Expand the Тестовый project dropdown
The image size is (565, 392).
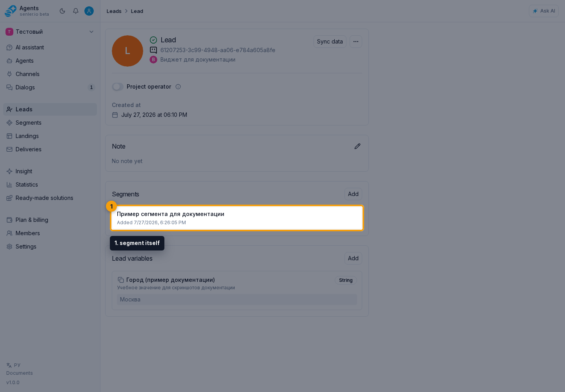[x=50, y=32]
